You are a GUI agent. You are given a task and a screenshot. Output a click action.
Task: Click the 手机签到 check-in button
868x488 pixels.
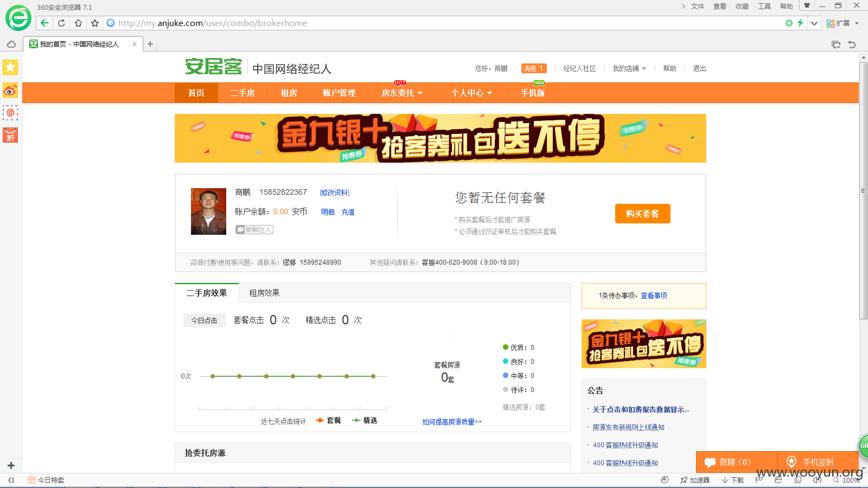(818, 462)
